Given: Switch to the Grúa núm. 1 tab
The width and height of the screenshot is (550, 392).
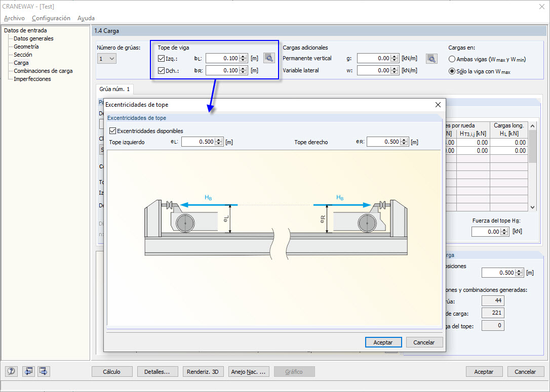Looking at the screenshot, I should [114, 89].
